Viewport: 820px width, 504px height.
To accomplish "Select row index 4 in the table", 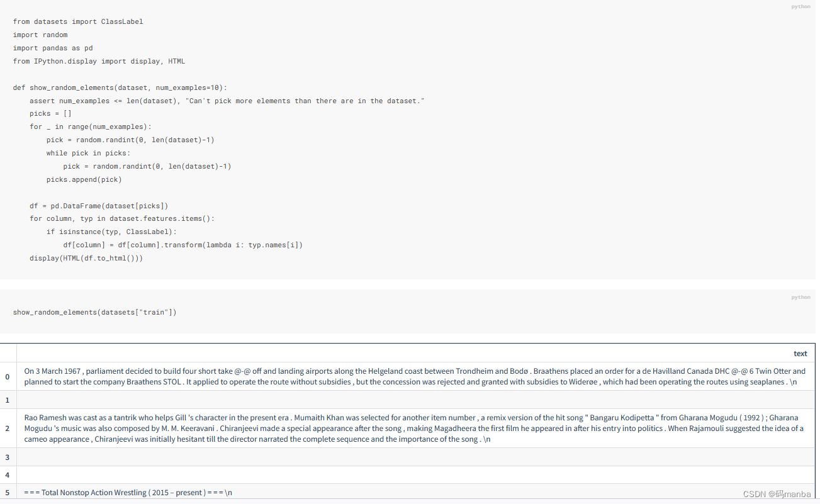I will tap(8, 475).
